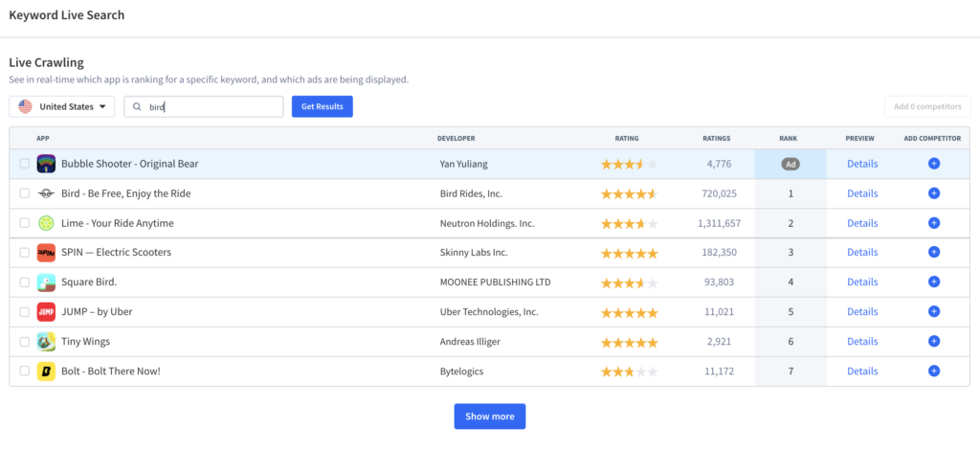This screenshot has height=451, width=980.
Task: Click the Bolt yellow app icon
Action: tap(46, 371)
